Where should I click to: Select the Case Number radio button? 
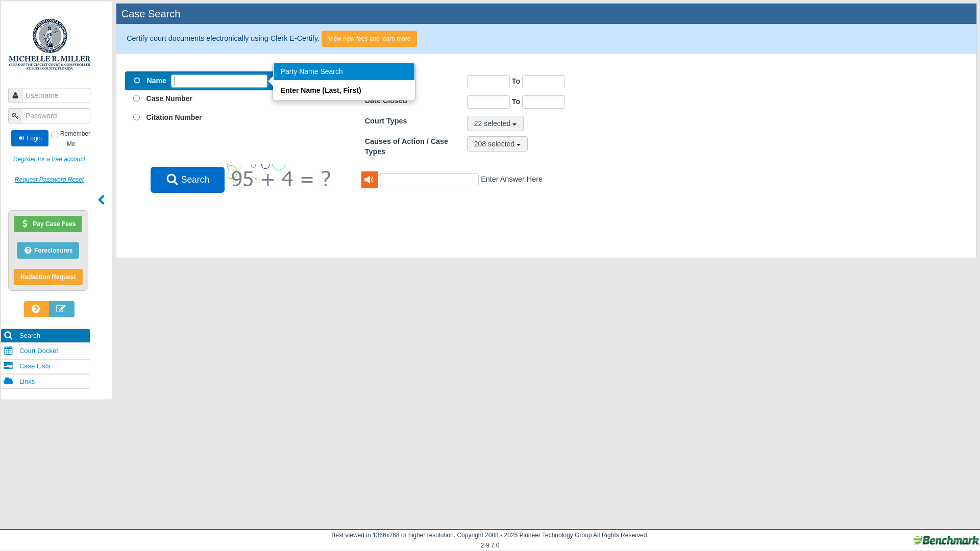(x=136, y=98)
